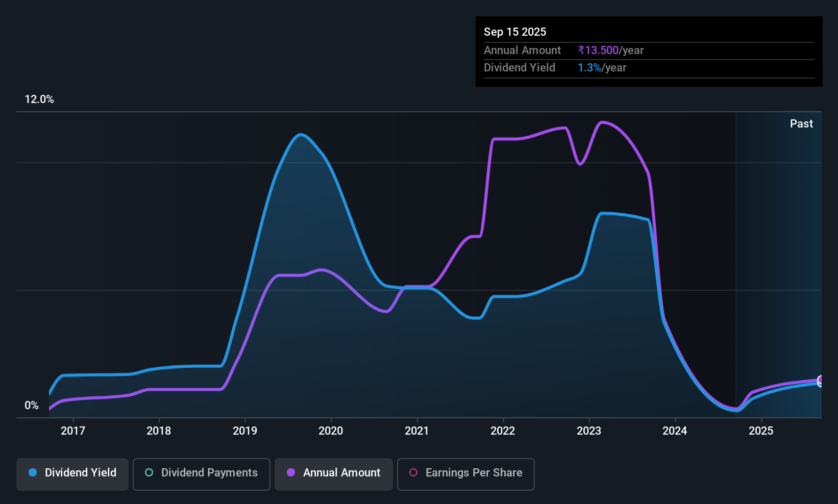Screen dimensions: 838x504
Task: Click the 2025 x-axis label
Action: tap(761, 431)
